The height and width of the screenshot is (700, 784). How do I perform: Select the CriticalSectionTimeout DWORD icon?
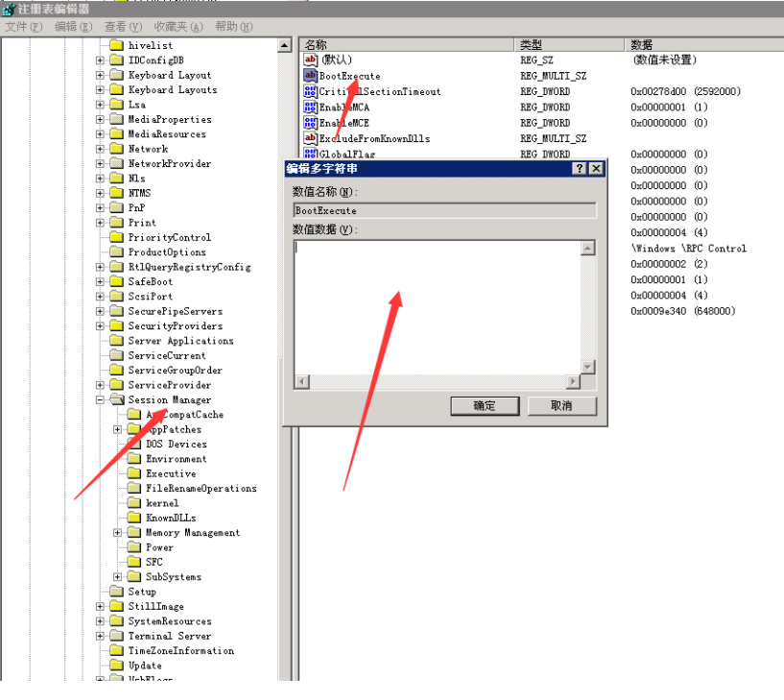310,91
